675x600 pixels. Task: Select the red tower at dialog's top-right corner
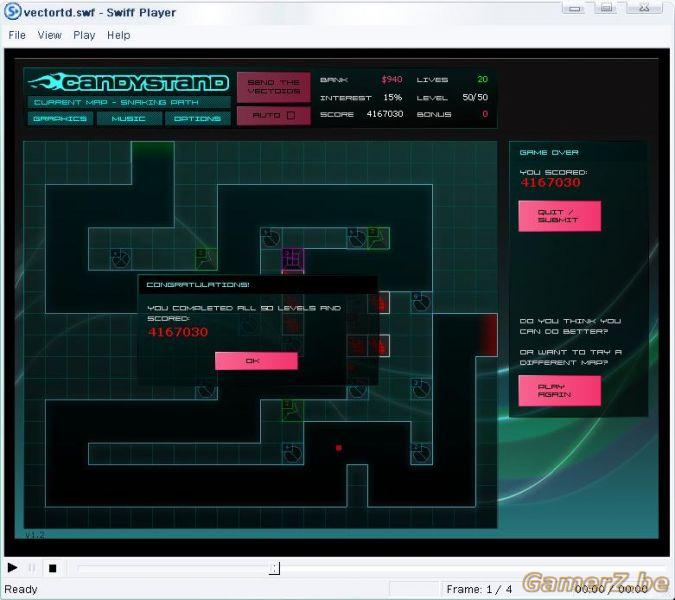381,303
